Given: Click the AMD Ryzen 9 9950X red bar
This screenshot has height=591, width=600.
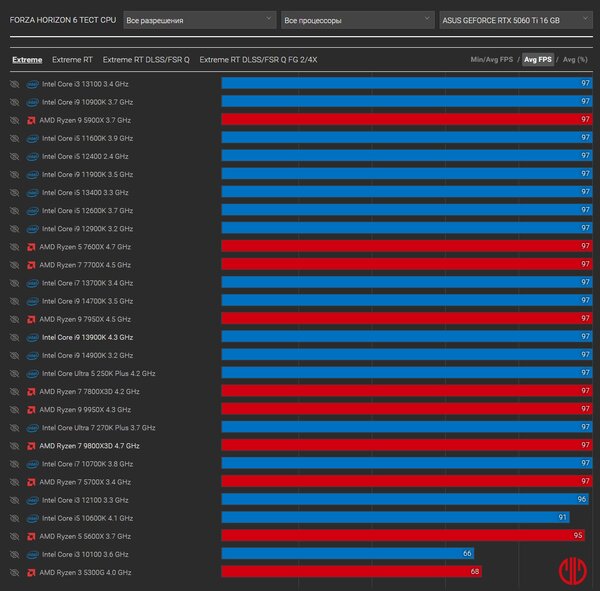Looking at the screenshot, I should point(406,409).
